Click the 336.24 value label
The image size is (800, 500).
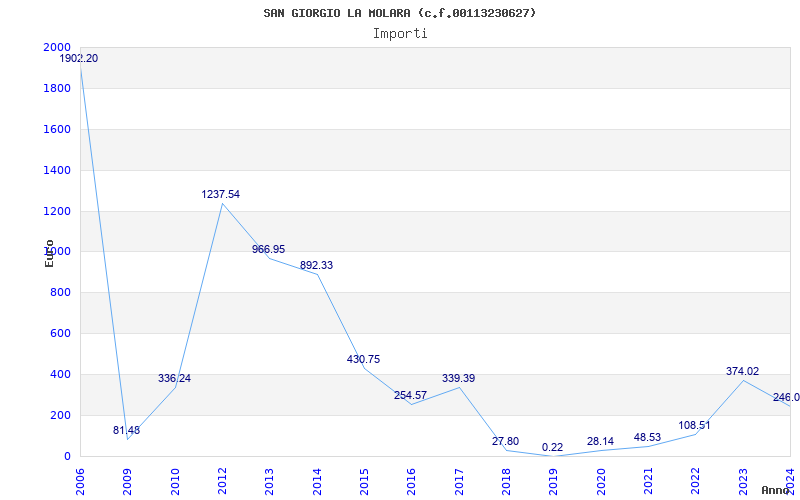pyautogui.click(x=174, y=378)
